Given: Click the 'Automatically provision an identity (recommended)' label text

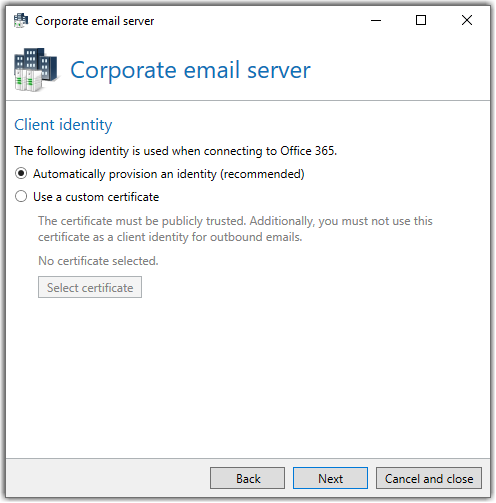Looking at the screenshot, I should [x=169, y=174].
